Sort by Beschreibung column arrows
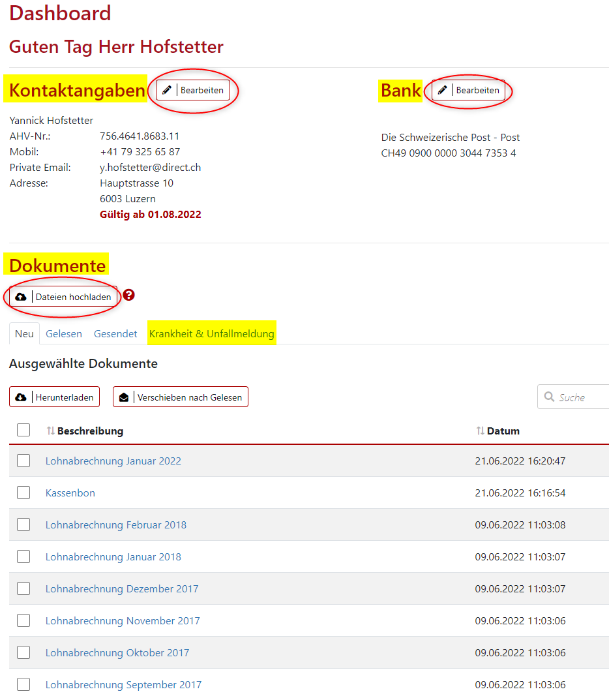The image size is (609, 700). coord(51,431)
